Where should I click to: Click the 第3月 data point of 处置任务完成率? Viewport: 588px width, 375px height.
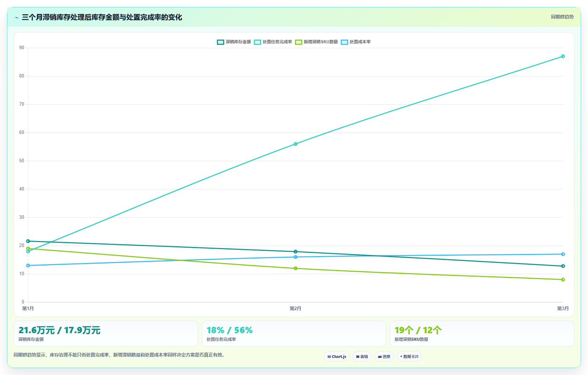coord(563,56)
